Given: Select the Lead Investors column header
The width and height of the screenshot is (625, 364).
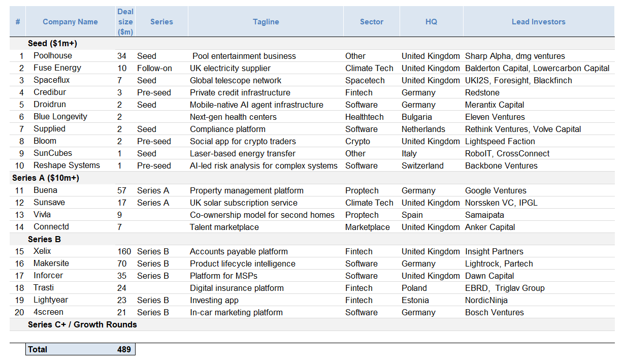Looking at the screenshot, I should click(x=539, y=22).
